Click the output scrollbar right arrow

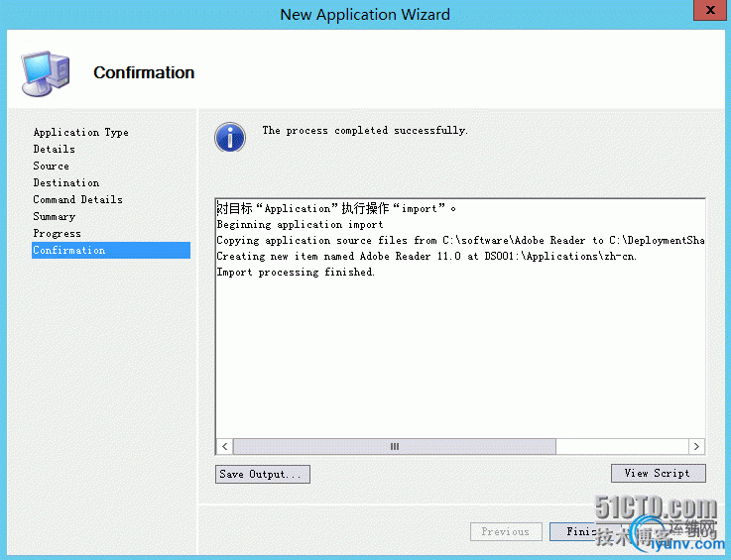696,446
